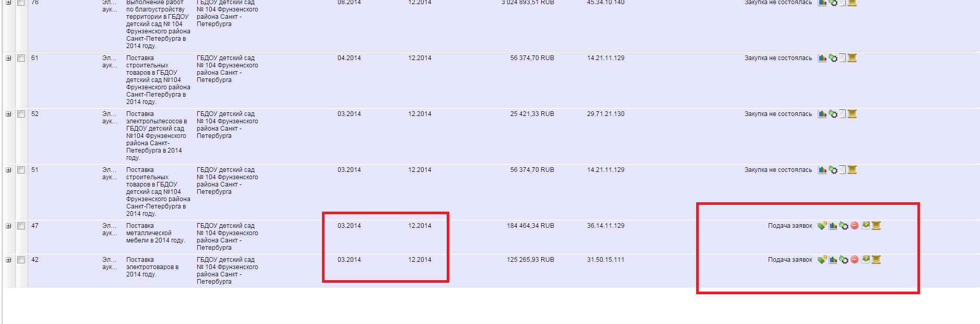Click date 04.2014 in row 61
Image resolution: width=980 pixels, height=324 pixels.
(349, 58)
